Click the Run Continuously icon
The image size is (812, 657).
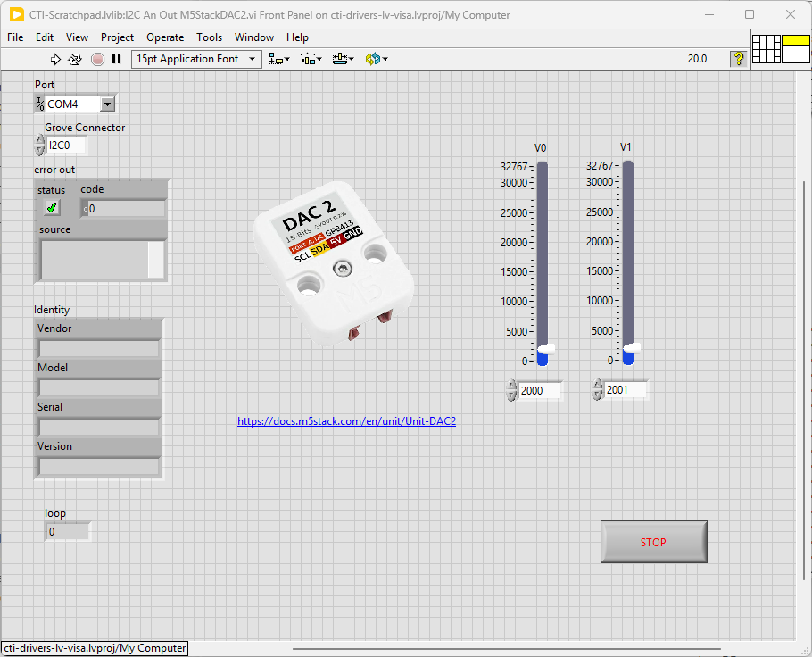click(75, 59)
